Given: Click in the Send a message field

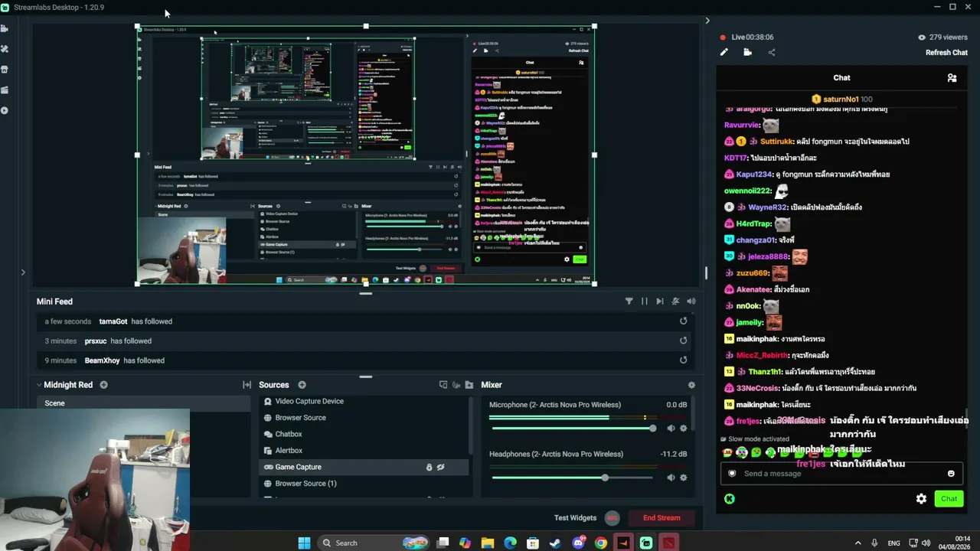Looking at the screenshot, I should pos(841,474).
